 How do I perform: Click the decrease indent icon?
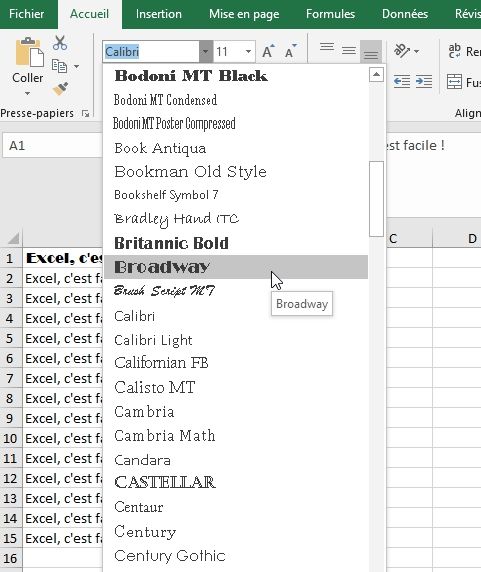(402, 81)
